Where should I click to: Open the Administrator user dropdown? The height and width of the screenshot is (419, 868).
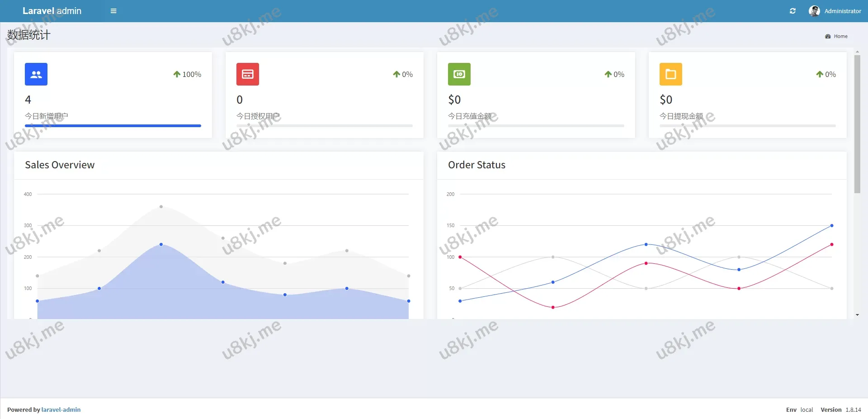(x=842, y=11)
